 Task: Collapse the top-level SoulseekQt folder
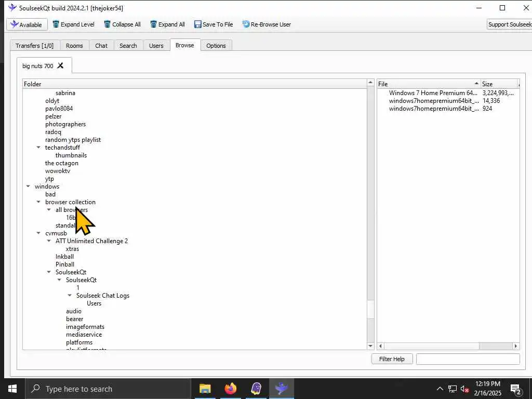[49, 272]
